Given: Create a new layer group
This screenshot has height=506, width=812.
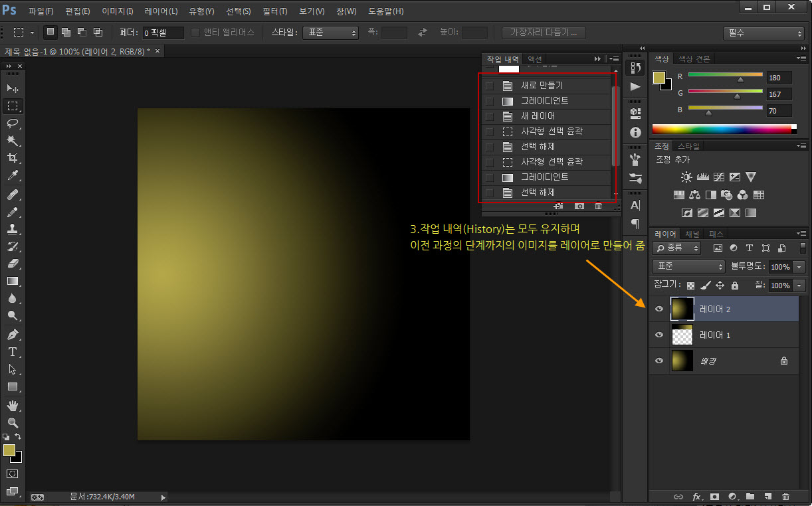Looking at the screenshot, I should (x=750, y=496).
